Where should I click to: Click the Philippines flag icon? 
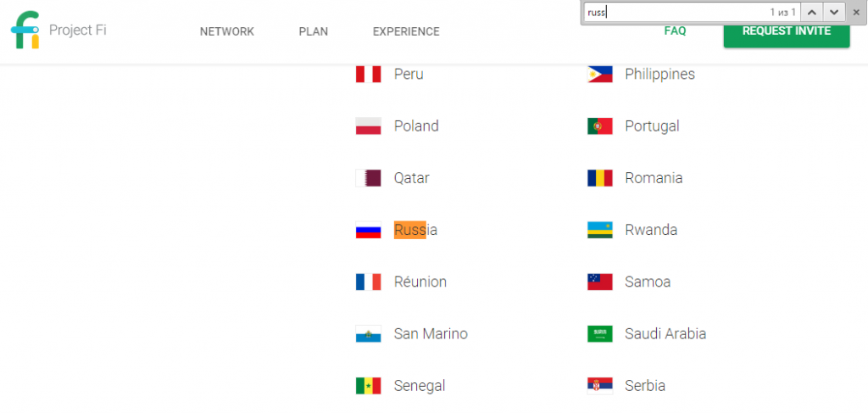click(x=599, y=75)
